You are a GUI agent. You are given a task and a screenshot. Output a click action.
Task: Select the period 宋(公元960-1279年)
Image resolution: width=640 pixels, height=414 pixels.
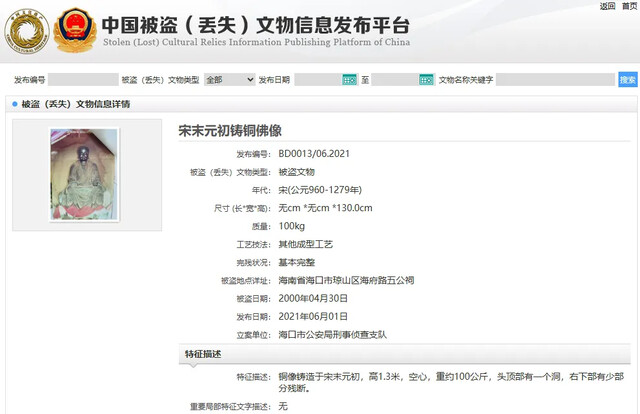pos(320,190)
